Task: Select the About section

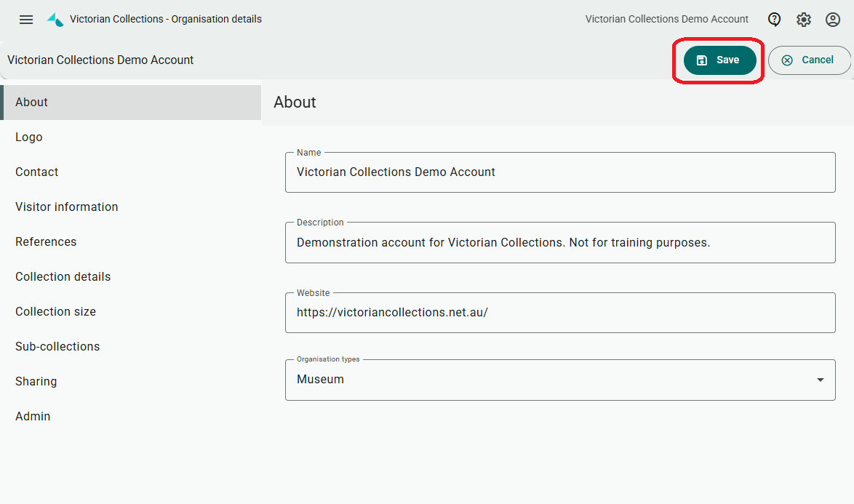Action: tap(131, 103)
